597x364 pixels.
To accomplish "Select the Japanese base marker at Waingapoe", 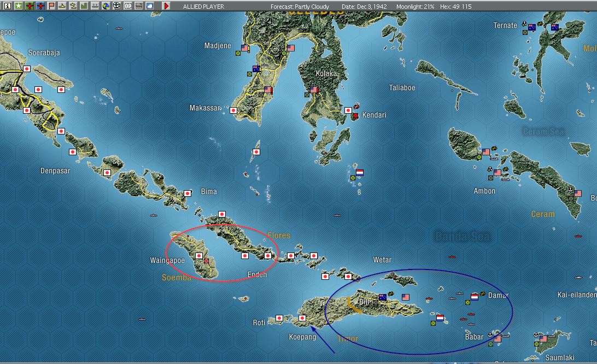I will point(199,256).
